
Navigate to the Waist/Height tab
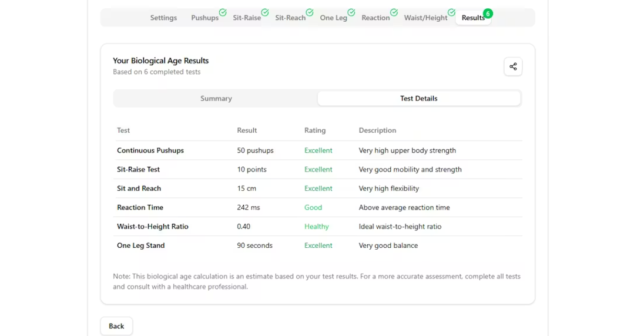(x=425, y=18)
